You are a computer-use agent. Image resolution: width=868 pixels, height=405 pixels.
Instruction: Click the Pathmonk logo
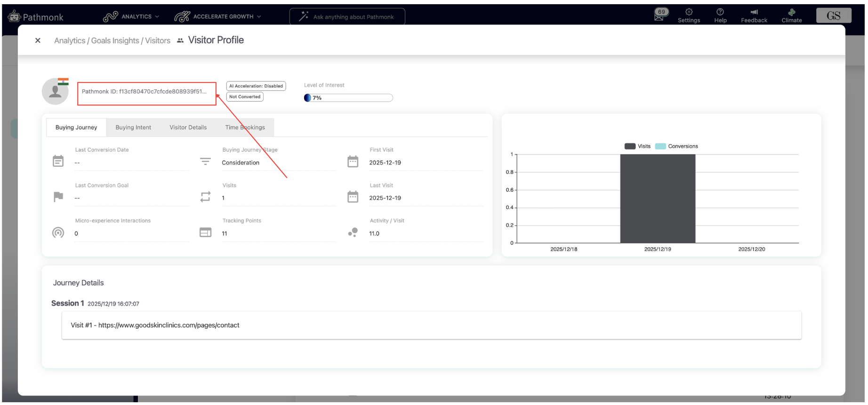pos(35,17)
